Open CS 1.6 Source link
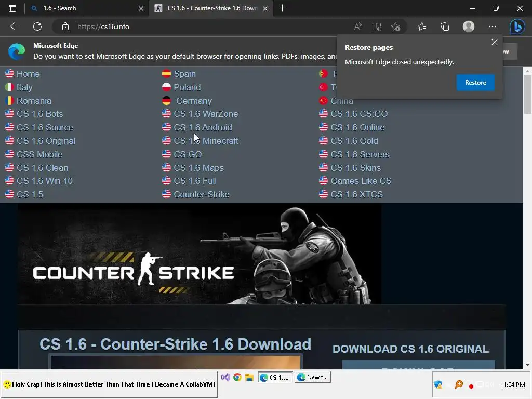Viewport: 532px width, 399px height. pyautogui.click(x=45, y=127)
